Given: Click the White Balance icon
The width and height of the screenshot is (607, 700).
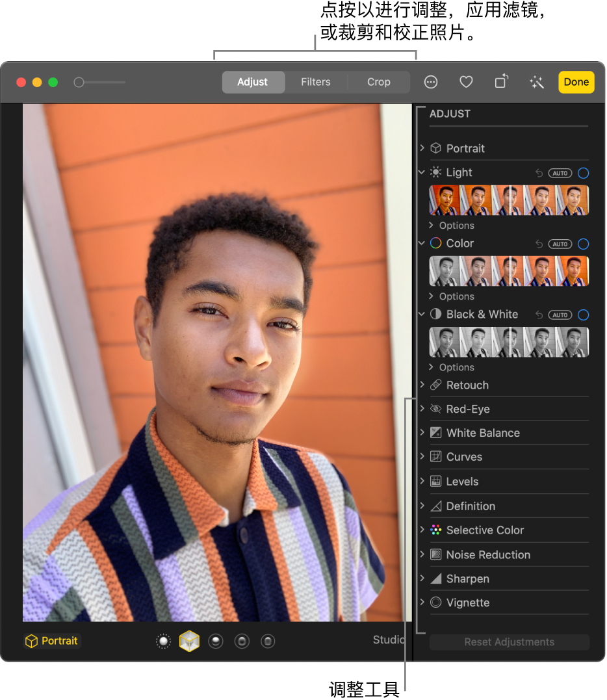Looking at the screenshot, I should 435,433.
